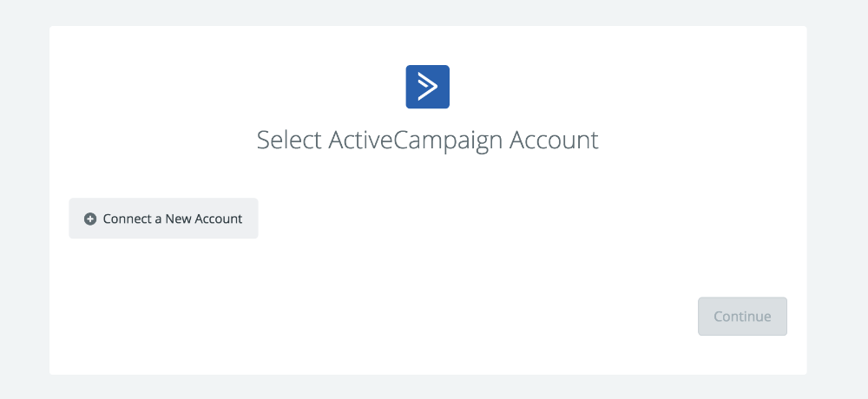This screenshot has height=399, width=868.
Task: Click the ActiveCampaign logo icon
Action: pyautogui.click(x=427, y=87)
